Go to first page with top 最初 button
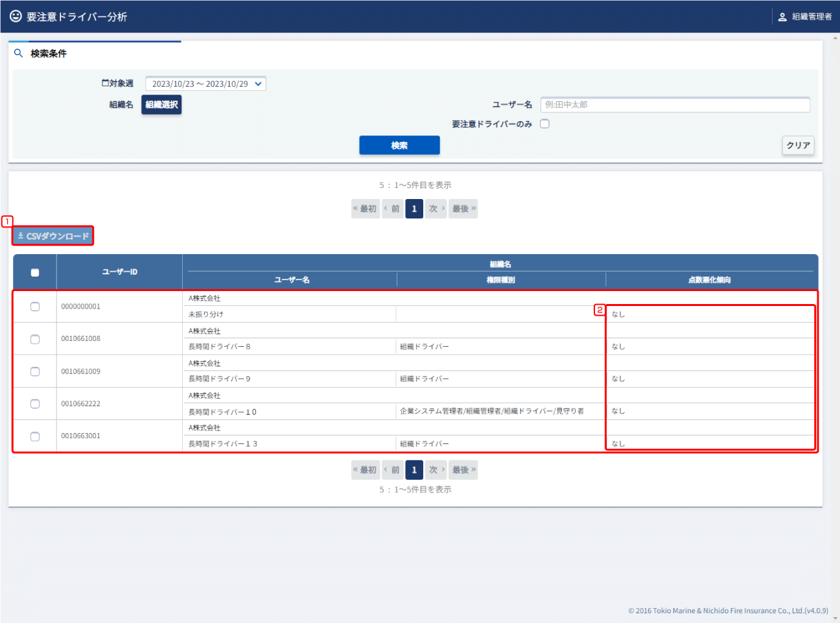The image size is (840, 623). pos(365,209)
